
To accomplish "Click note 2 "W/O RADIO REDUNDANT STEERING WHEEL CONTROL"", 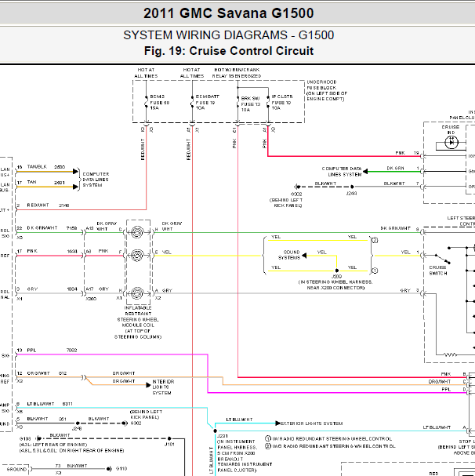I will [330, 446].
